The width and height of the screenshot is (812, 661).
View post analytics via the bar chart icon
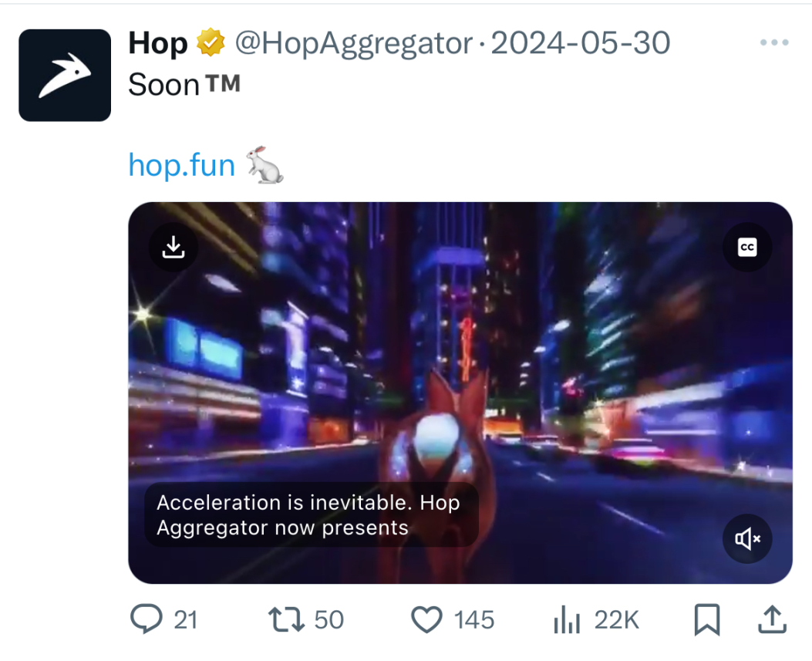[x=566, y=619]
